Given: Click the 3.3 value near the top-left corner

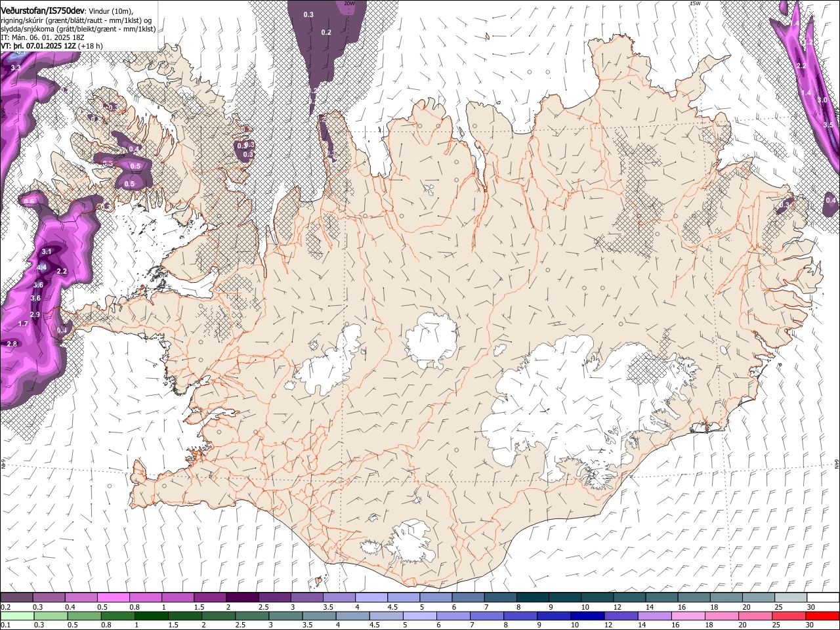Looking at the screenshot, I should click(16, 68).
